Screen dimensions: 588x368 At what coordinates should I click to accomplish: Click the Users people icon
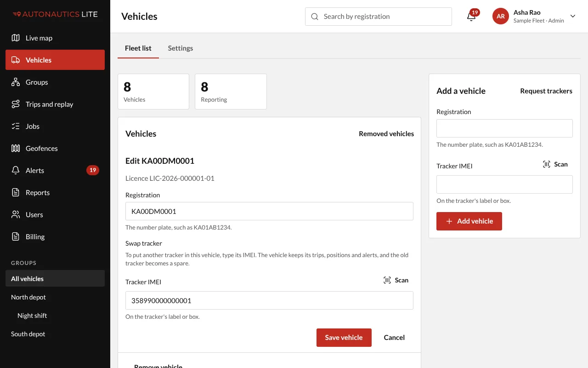click(x=16, y=214)
